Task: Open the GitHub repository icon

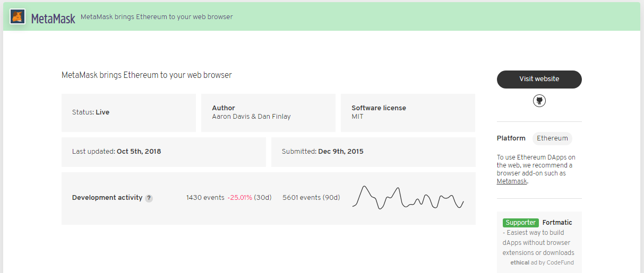Action: pos(539,101)
